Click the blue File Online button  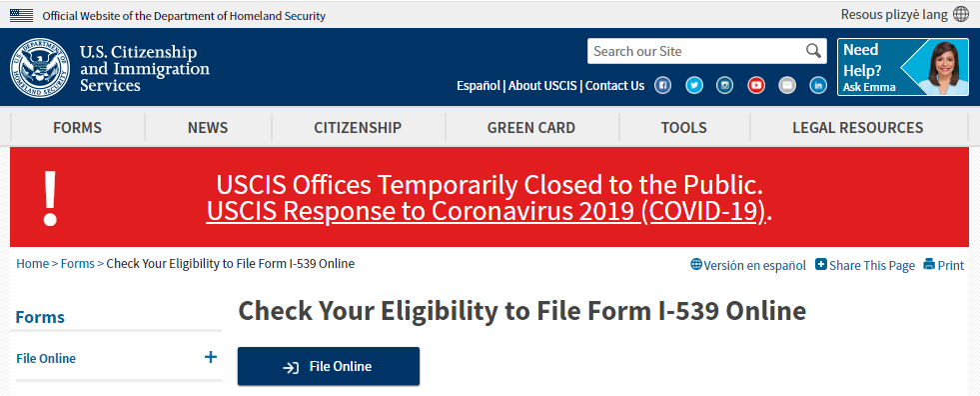(328, 367)
